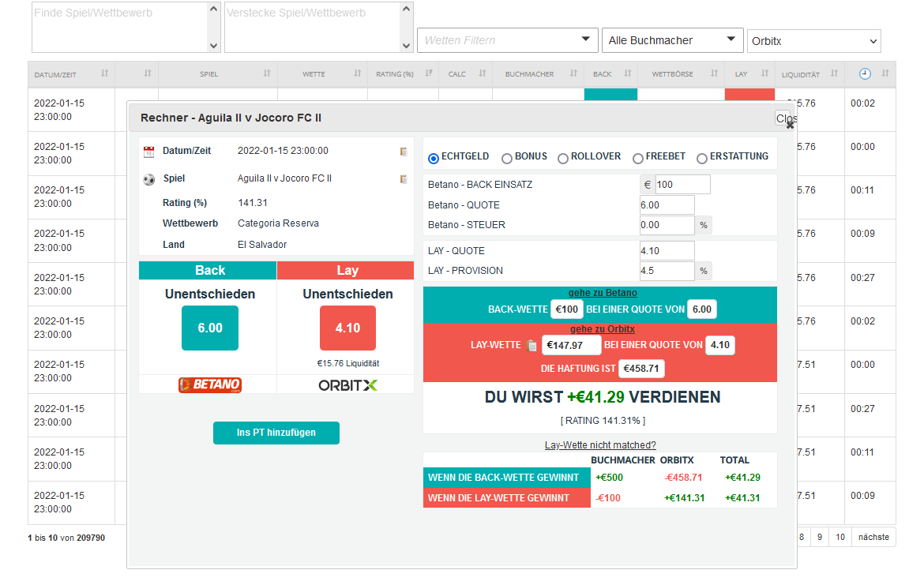
Task: Edit LAY PROVISION field
Action: [667, 271]
